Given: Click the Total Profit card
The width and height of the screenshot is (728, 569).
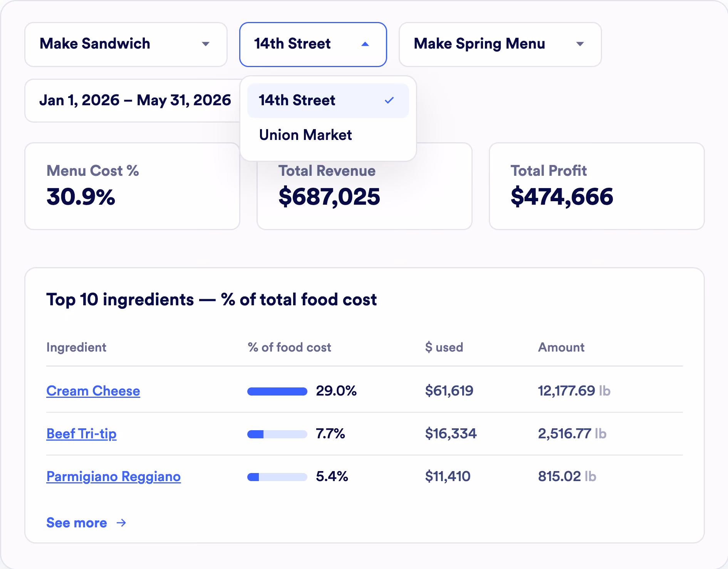Looking at the screenshot, I should 597,186.
